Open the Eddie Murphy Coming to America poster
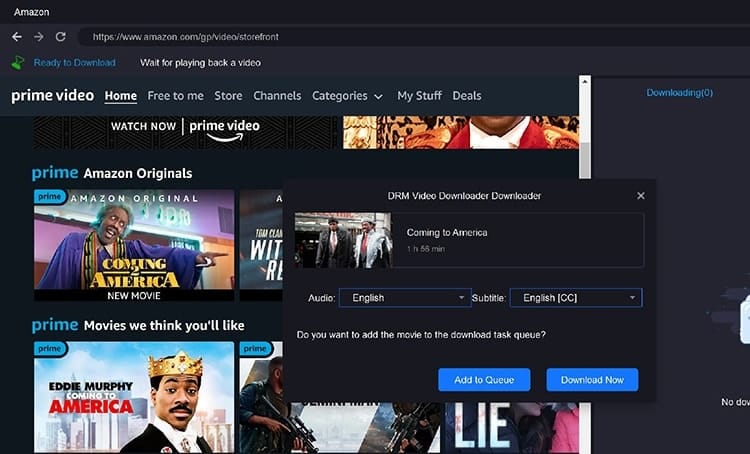Screen dimensions: 750x454 click(x=134, y=397)
